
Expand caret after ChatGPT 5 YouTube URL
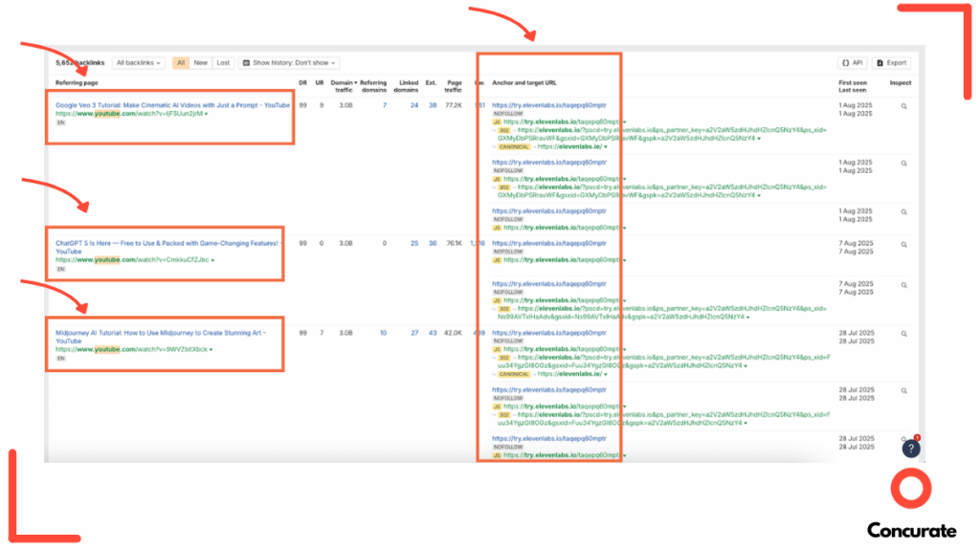[x=212, y=260]
